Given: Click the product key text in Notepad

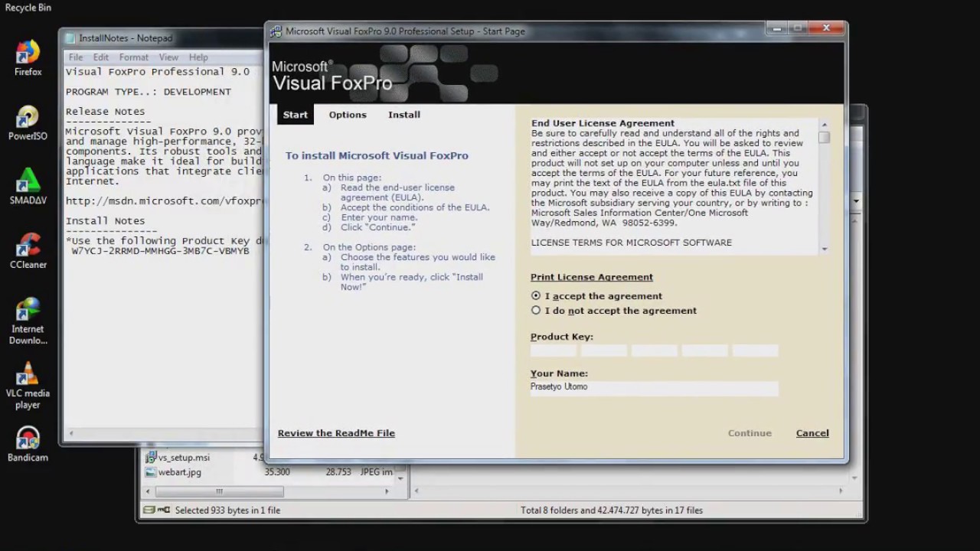Looking at the screenshot, I should 161,251.
